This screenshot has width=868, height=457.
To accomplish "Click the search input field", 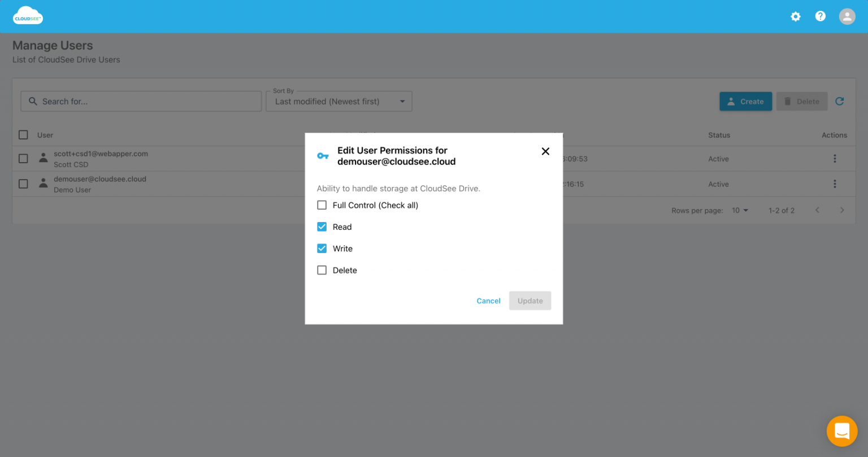I will click(x=141, y=101).
